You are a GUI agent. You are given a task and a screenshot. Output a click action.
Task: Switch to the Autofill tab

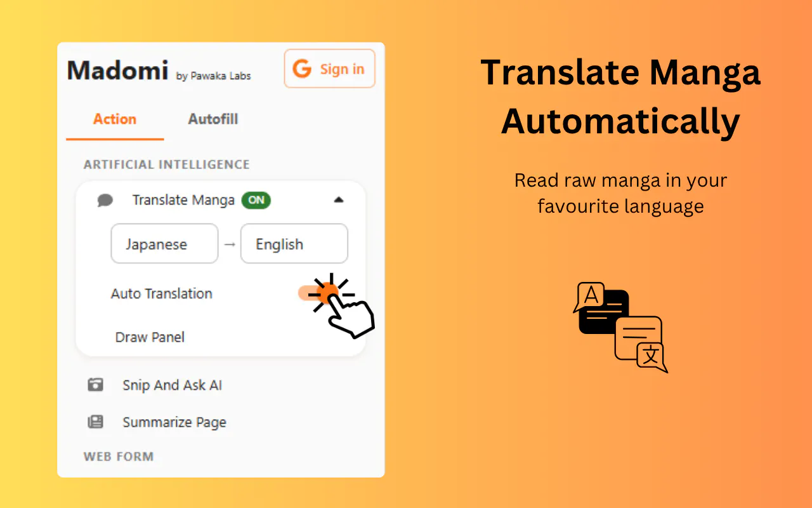coord(213,119)
